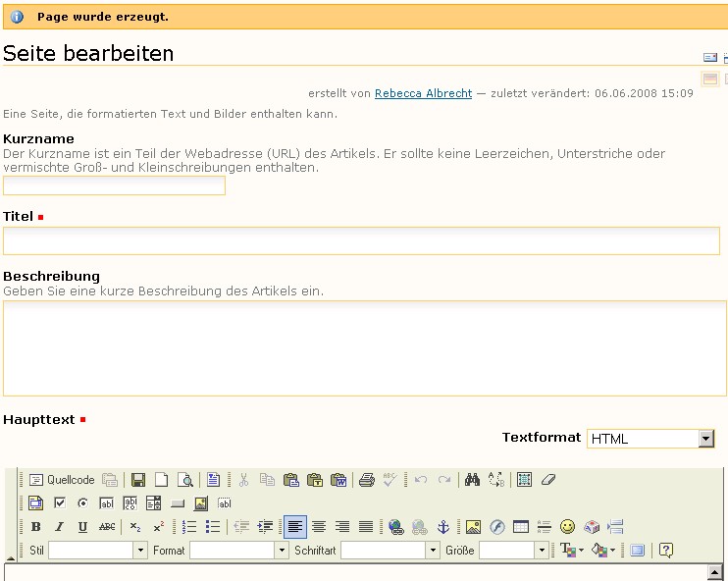Click remove format eraser icon
Screen dimensions: 728x581
pyautogui.click(x=547, y=480)
